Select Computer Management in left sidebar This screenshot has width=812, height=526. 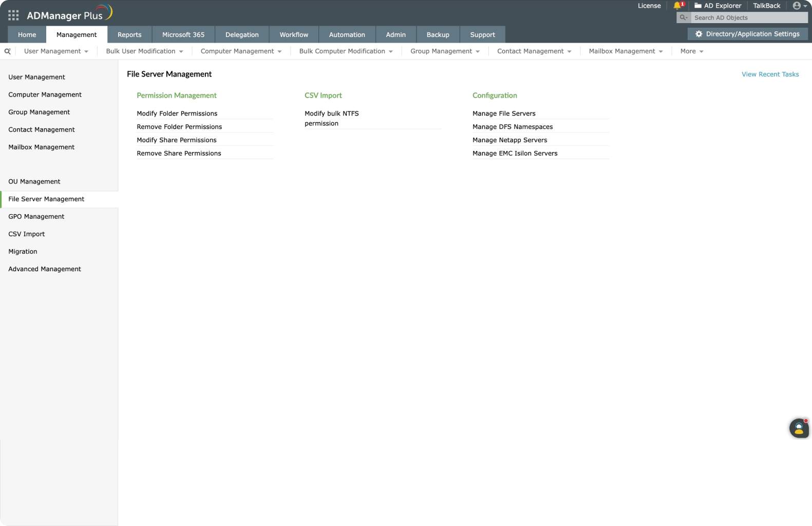click(45, 95)
